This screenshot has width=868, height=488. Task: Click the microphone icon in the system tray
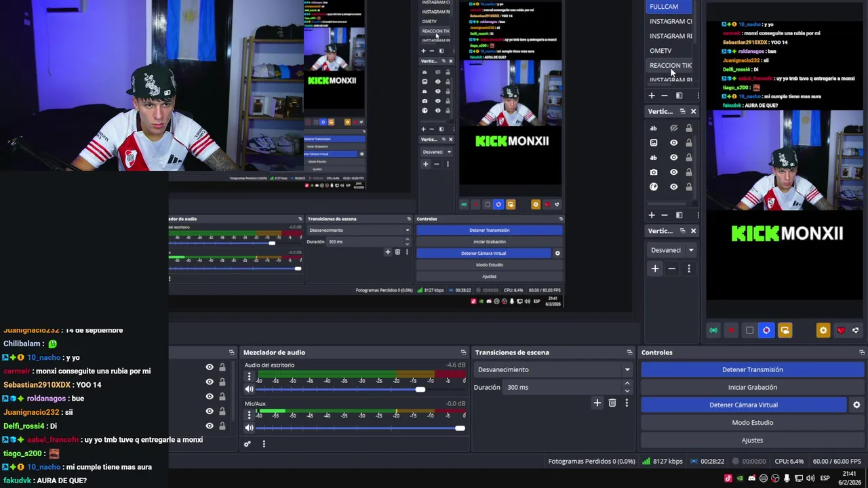pos(787,478)
